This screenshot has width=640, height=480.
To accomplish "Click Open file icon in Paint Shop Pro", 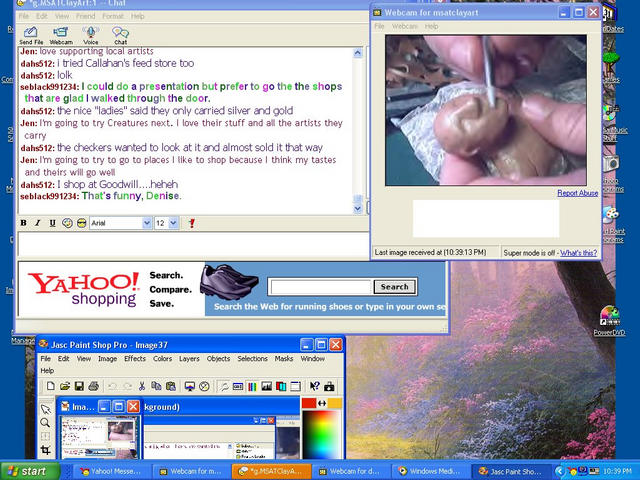I will coord(65,386).
